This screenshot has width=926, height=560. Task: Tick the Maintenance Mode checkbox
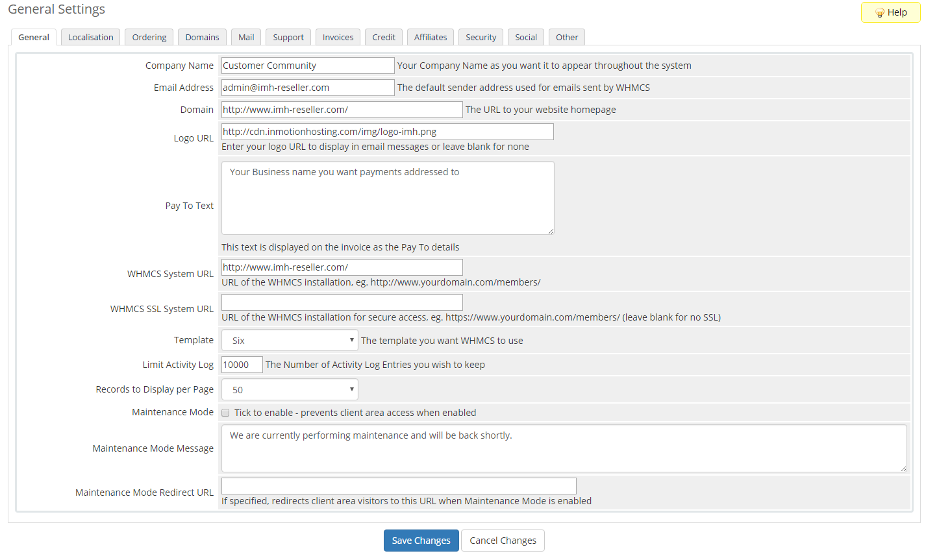click(x=225, y=413)
